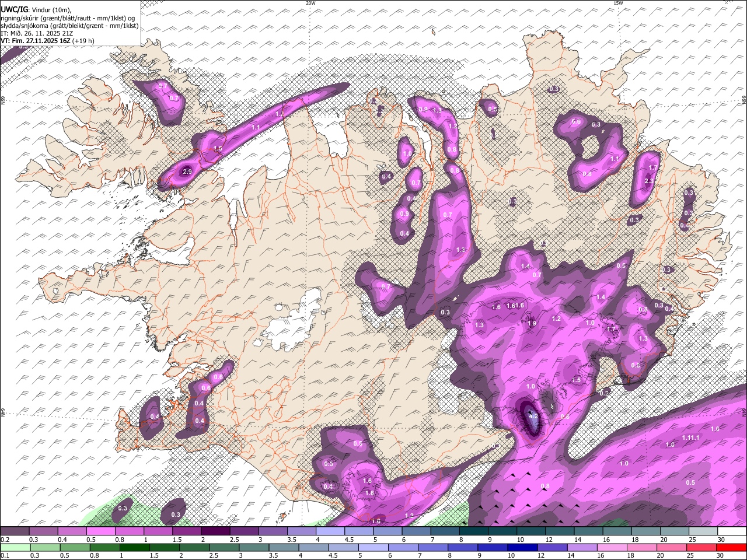Click the rain legend swatch labeled 20
This screenshot has height=560, width=747.
point(672,547)
